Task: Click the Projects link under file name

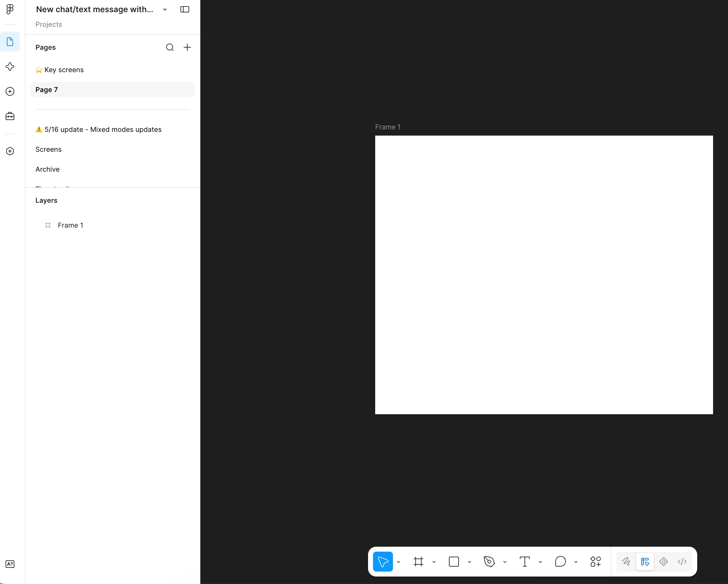Action: [x=49, y=25]
